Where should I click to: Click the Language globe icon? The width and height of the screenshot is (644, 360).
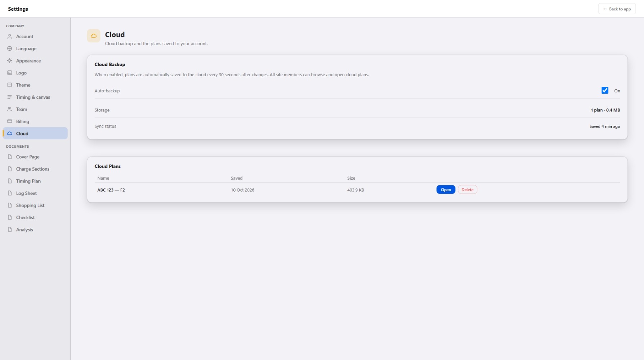click(10, 49)
